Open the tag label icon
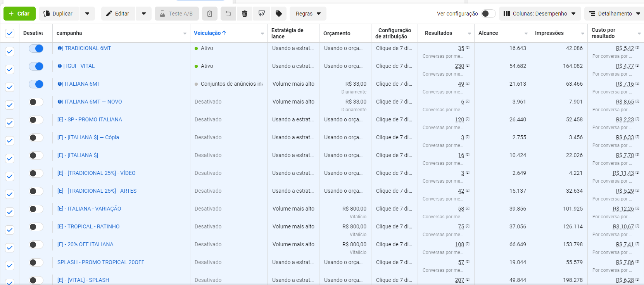This screenshot has width=644, height=285. [x=279, y=14]
